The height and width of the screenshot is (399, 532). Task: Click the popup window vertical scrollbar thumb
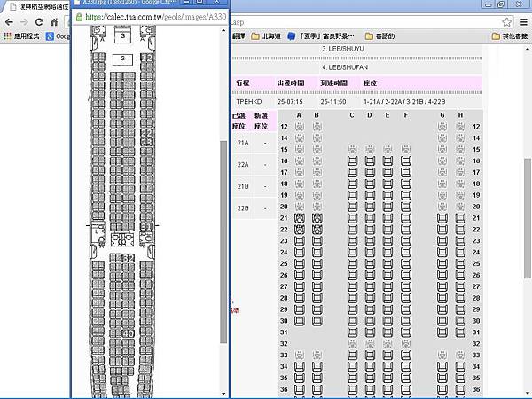[x=223, y=242]
